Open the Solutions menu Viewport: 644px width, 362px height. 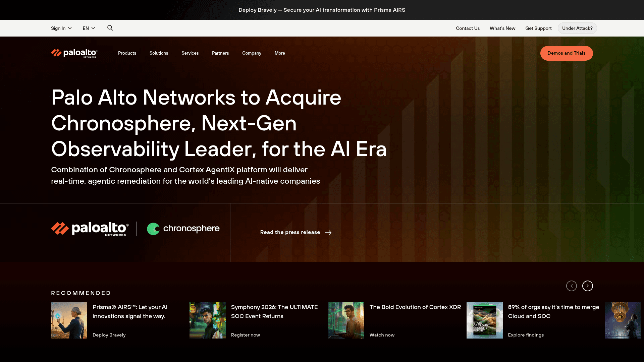coord(159,53)
